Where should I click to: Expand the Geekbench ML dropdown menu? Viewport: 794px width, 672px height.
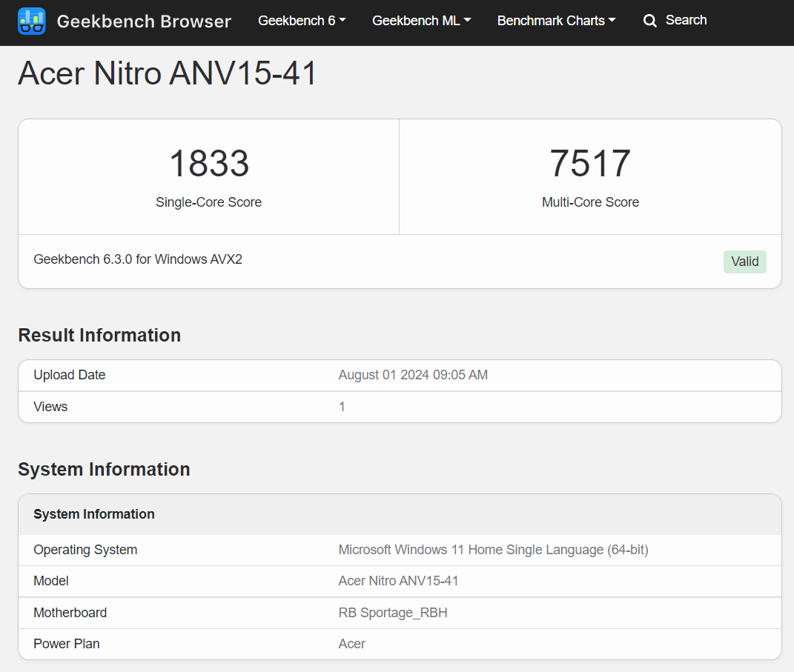421,21
